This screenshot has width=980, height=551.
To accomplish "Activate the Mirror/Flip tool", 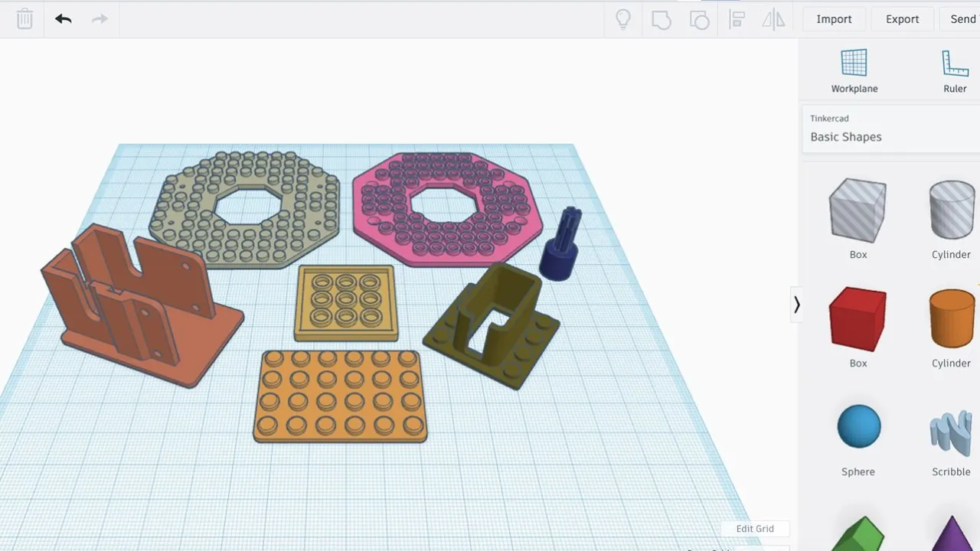I will pos(773,19).
